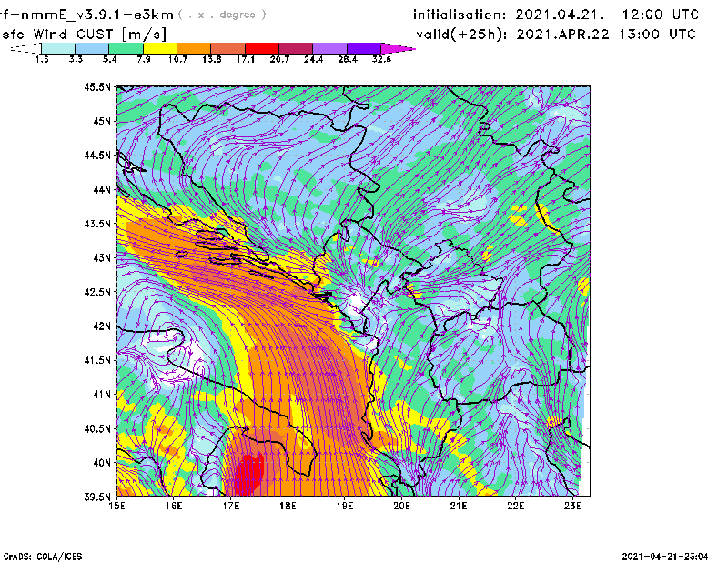Screen dimensions: 728x562
Task: Click the timestamp '2021-04-21-23:04'
Action: pyautogui.click(x=665, y=557)
